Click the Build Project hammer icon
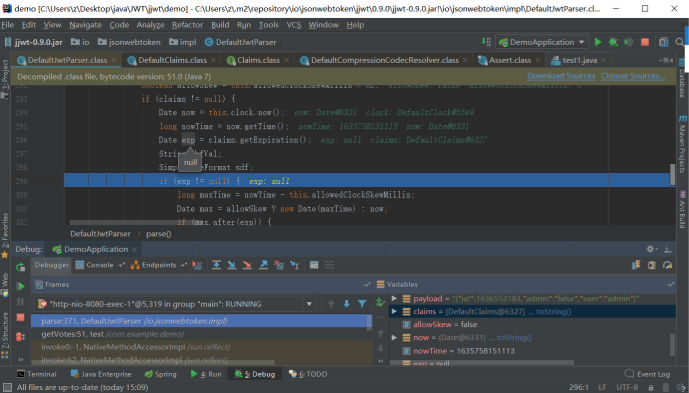Image resolution: width=689 pixels, height=393 pixels. [x=486, y=42]
